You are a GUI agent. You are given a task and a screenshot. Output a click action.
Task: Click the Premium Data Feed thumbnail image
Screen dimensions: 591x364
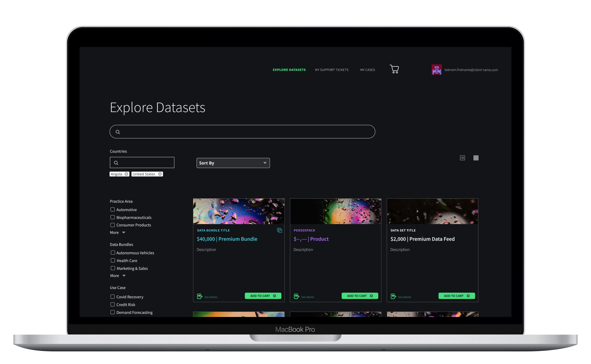tap(432, 211)
